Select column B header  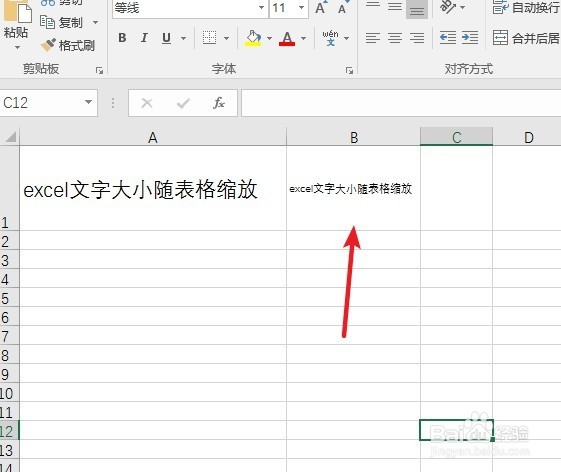(x=353, y=137)
